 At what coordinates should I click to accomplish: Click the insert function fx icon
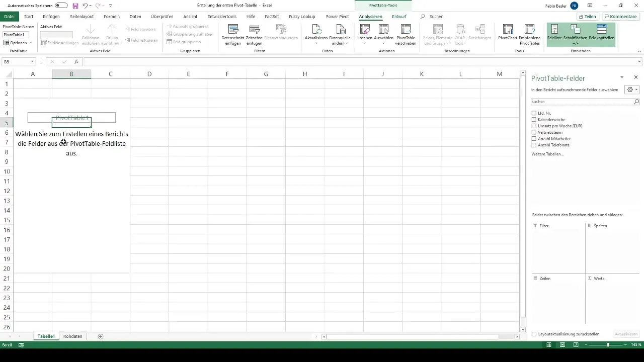[x=76, y=61]
